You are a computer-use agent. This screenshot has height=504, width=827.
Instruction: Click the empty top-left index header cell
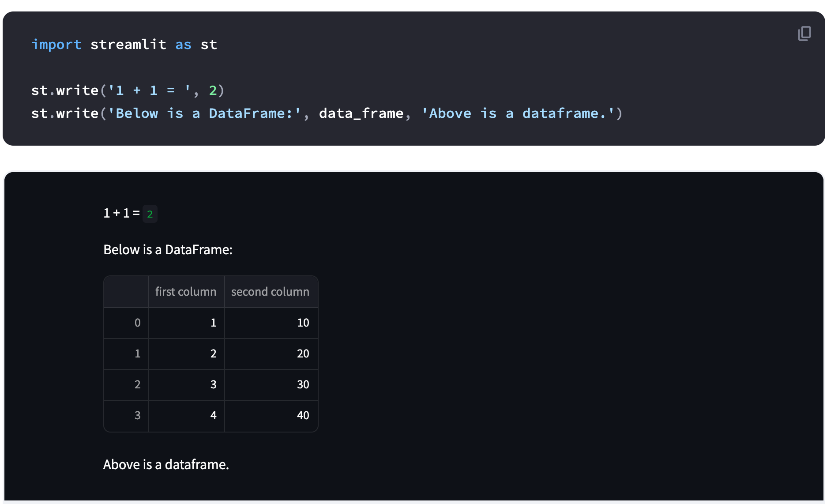pyautogui.click(x=126, y=292)
